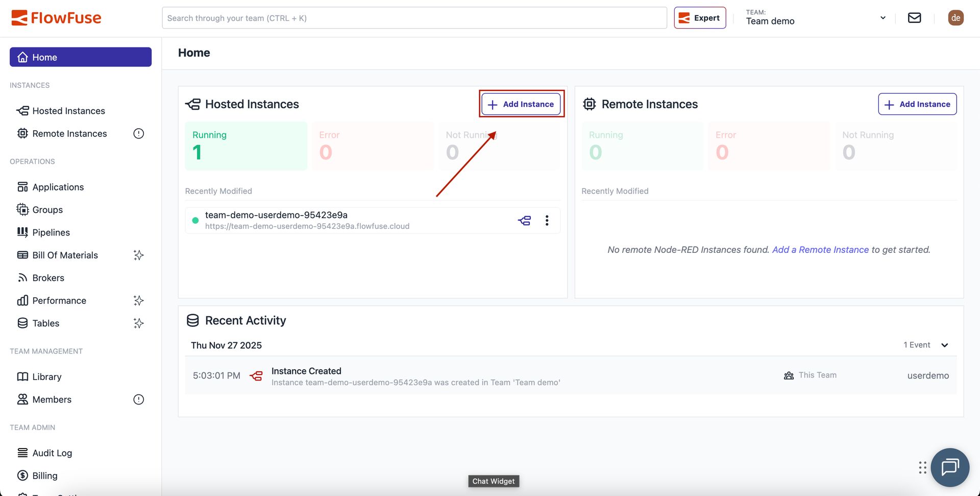
Task: Open Hosted Instances from the sidebar
Action: point(68,110)
